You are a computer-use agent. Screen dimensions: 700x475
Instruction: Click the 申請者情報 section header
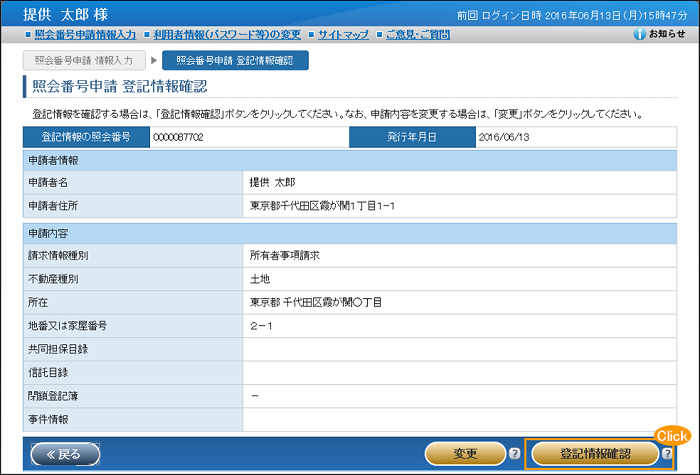350,160
